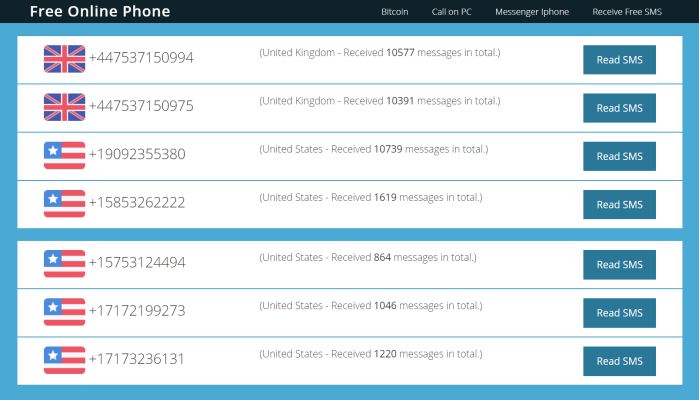
Task: Read SMS for number +17172199273
Action: [619, 313]
